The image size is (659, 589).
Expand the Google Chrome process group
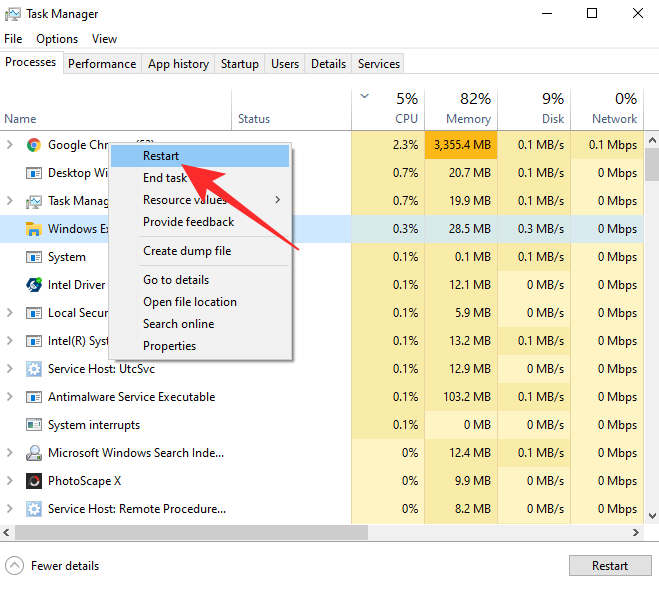click(10, 145)
